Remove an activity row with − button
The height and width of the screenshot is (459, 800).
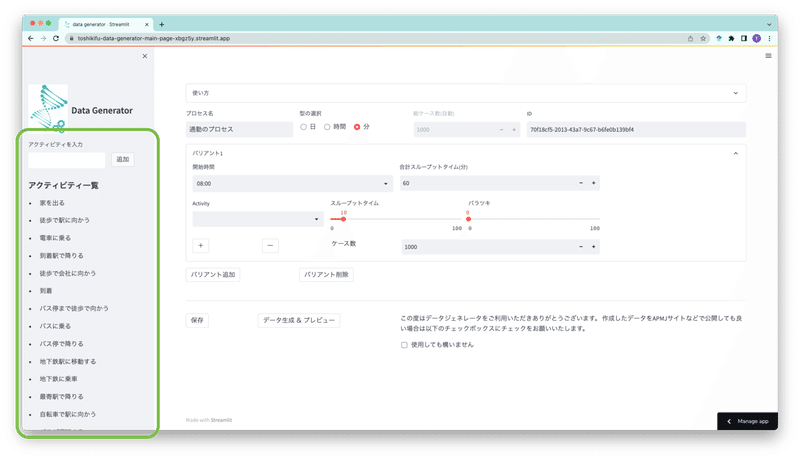270,246
